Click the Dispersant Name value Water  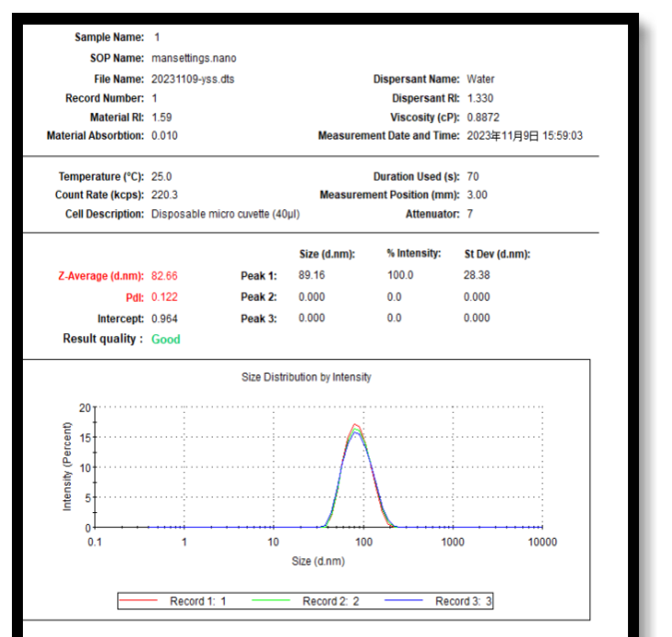[480, 79]
